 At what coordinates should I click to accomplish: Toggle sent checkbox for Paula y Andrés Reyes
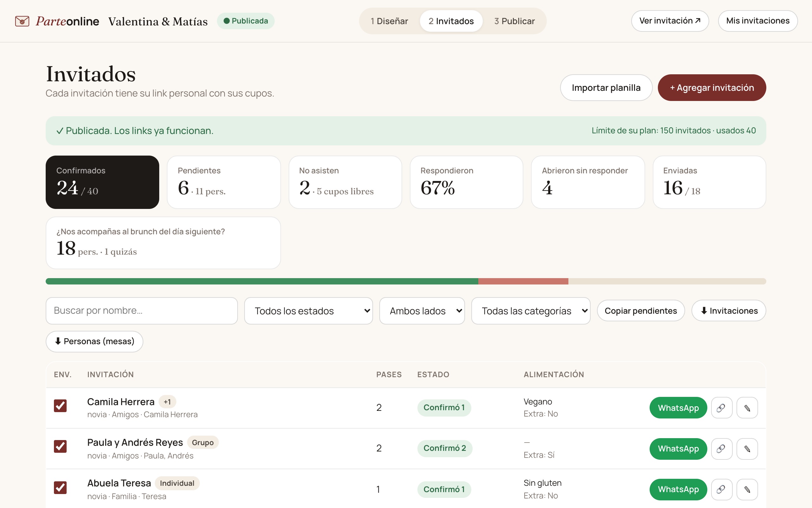60,446
